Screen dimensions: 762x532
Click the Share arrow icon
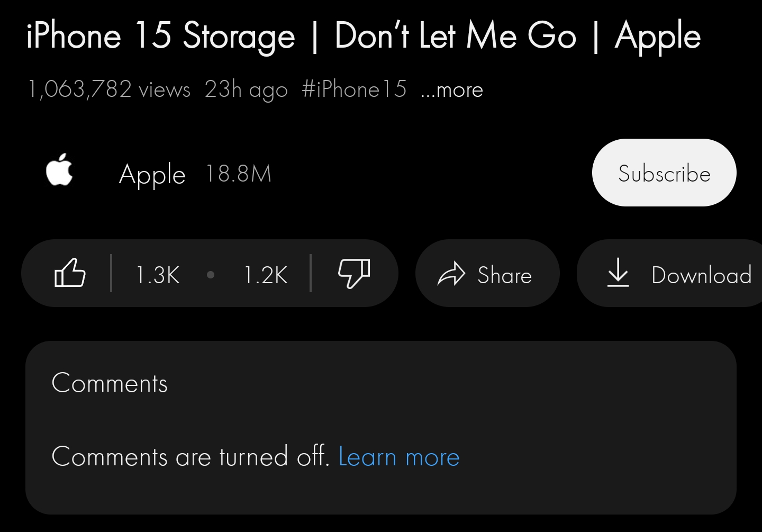coord(451,274)
